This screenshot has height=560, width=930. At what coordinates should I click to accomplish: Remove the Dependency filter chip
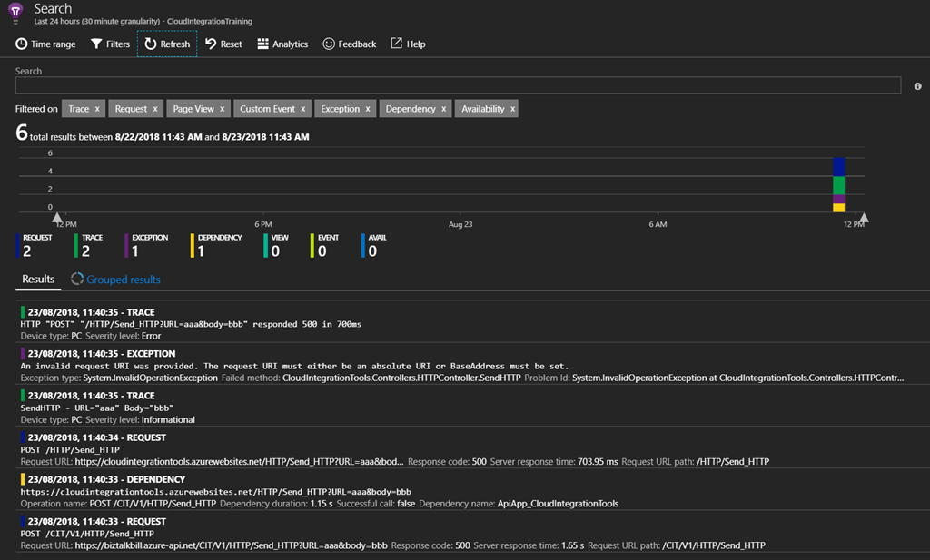click(x=443, y=109)
